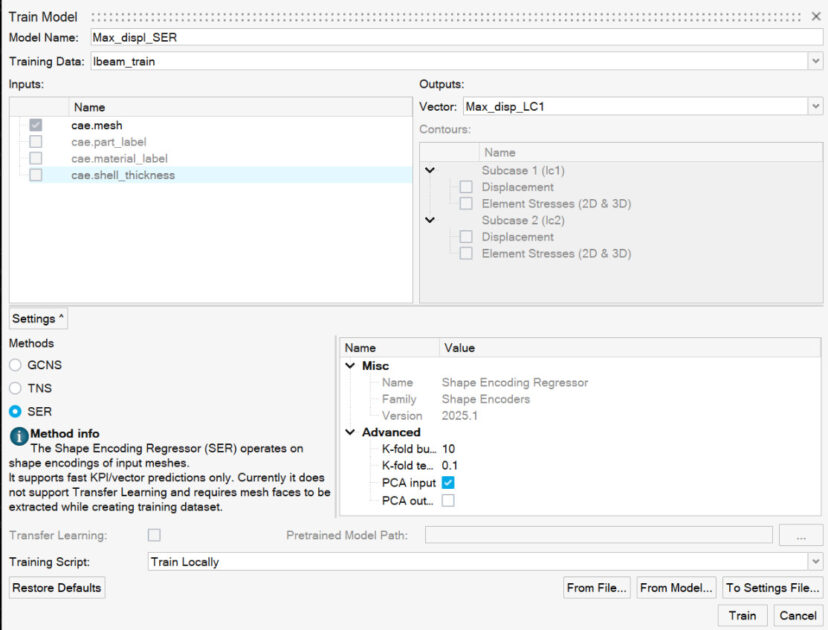Enable the cae.shell_thickness input checkbox

click(x=36, y=175)
